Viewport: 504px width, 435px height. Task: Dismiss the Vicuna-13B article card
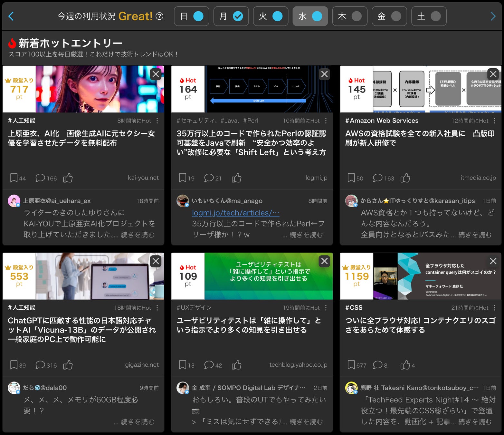coord(156,261)
